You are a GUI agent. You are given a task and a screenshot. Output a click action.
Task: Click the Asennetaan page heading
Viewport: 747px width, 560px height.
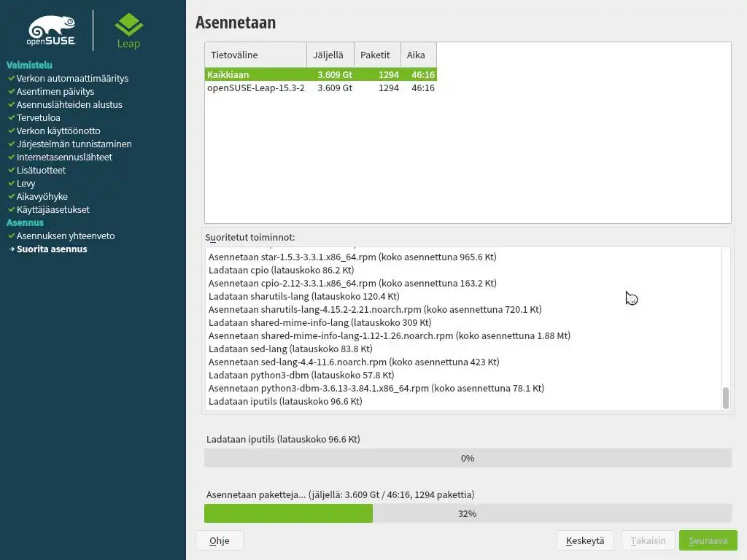pyautogui.click(x=236, y=23)
